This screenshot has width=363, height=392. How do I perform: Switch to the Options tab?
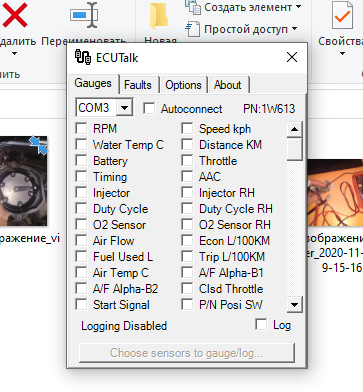pos(183,85)
